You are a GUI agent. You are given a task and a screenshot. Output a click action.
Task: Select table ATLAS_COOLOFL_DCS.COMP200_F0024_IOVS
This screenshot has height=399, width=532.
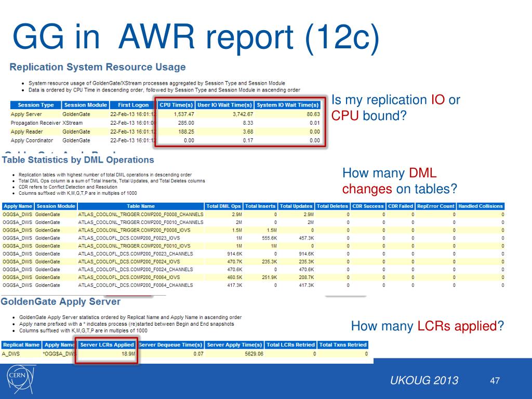pos(129,262)
